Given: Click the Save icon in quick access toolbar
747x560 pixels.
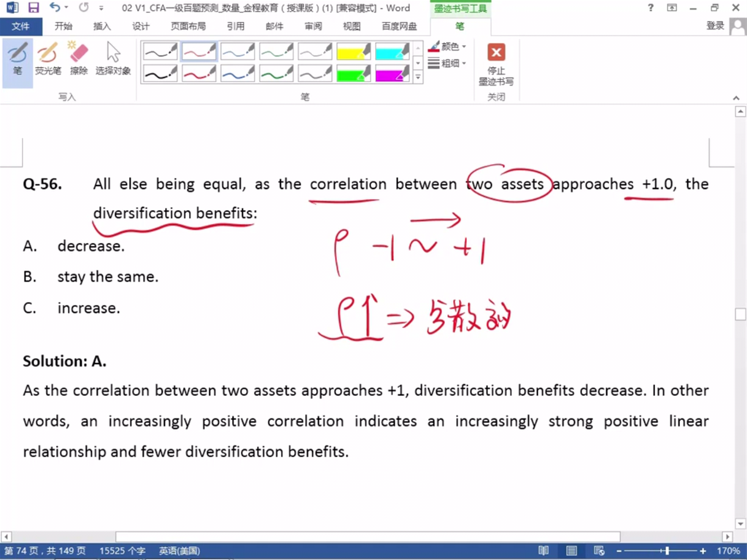Looking at the screenshot, I should tap(34, 8).
